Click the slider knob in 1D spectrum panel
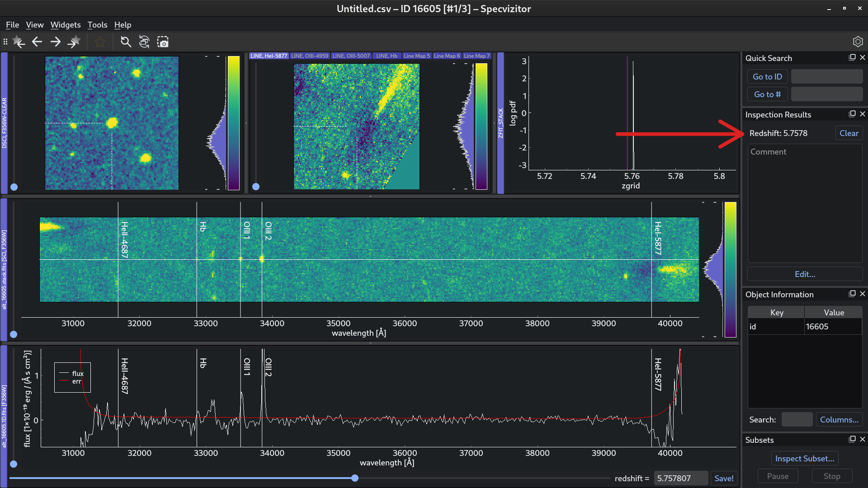The width and height of the screenshot is (868, 488). [x=14, y=464]
